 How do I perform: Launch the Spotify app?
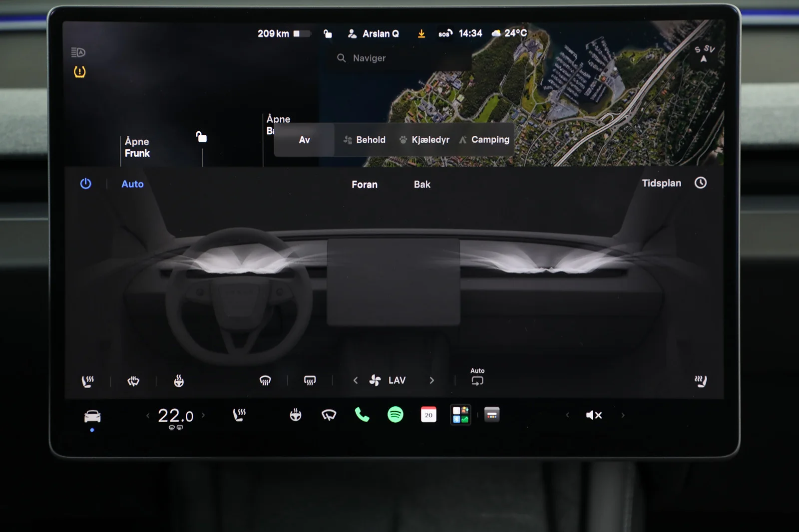coord(396,415)
